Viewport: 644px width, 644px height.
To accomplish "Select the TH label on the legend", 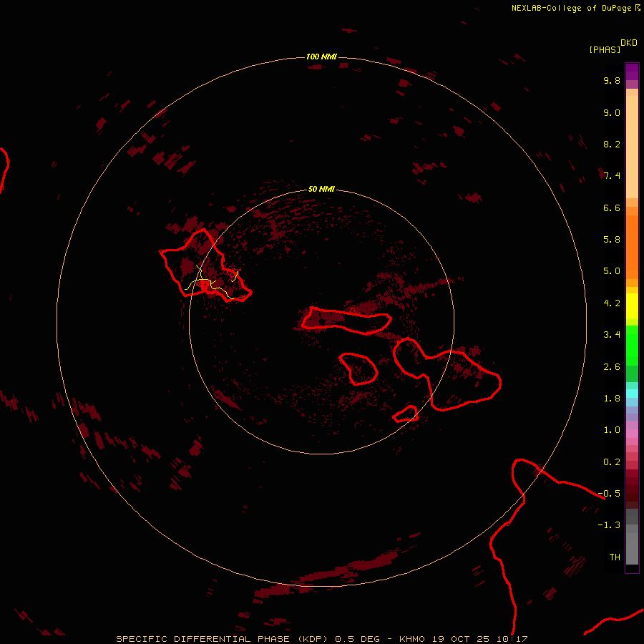I will pyautogui.click(x=614, y=557).
